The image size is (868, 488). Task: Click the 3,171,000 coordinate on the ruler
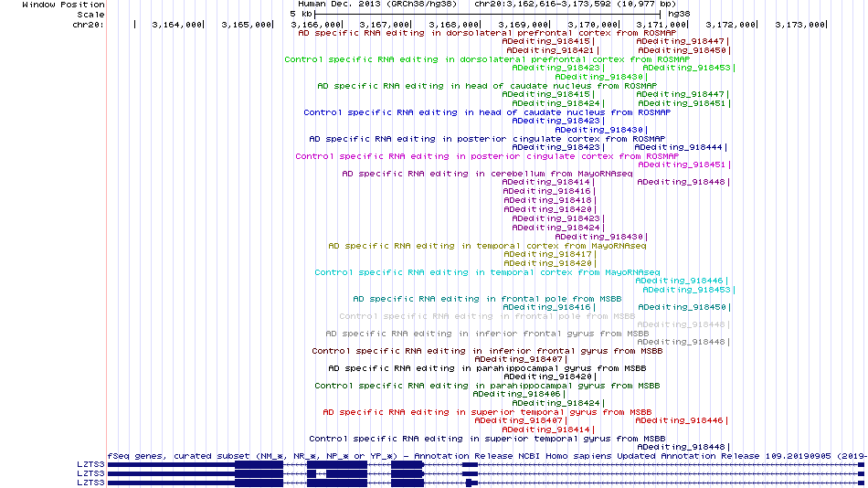point(662,25)
